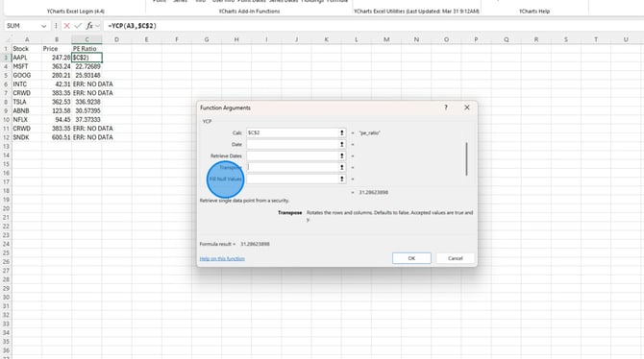Click price cell 247.28
The width and height of the screenshot is (644, 359).
57,58
